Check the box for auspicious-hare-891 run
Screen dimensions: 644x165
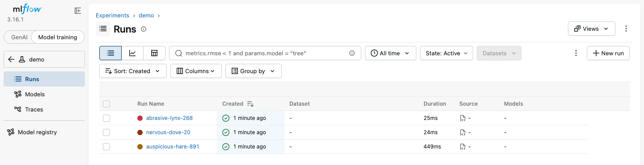coord(106,147)
